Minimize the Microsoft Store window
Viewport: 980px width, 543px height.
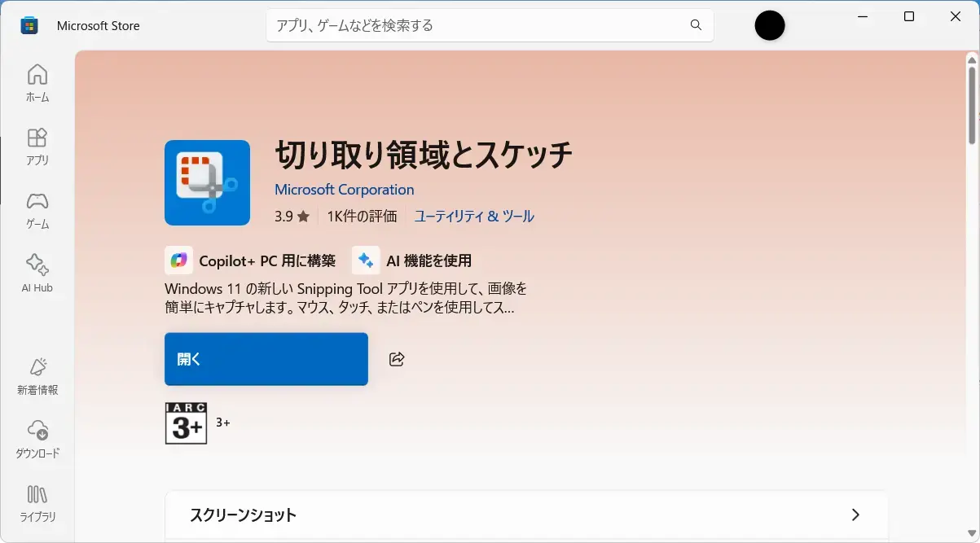click(x=863, y=16)
